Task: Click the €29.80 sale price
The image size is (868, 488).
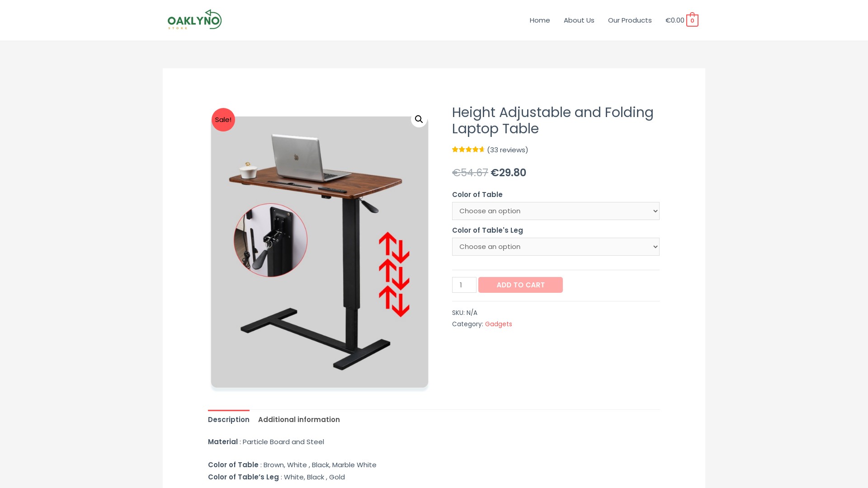Action: point(509,173)
